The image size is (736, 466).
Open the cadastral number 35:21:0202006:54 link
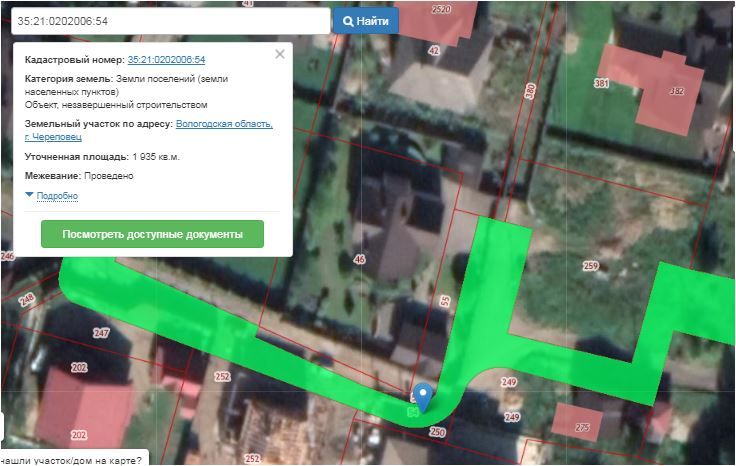166,60
